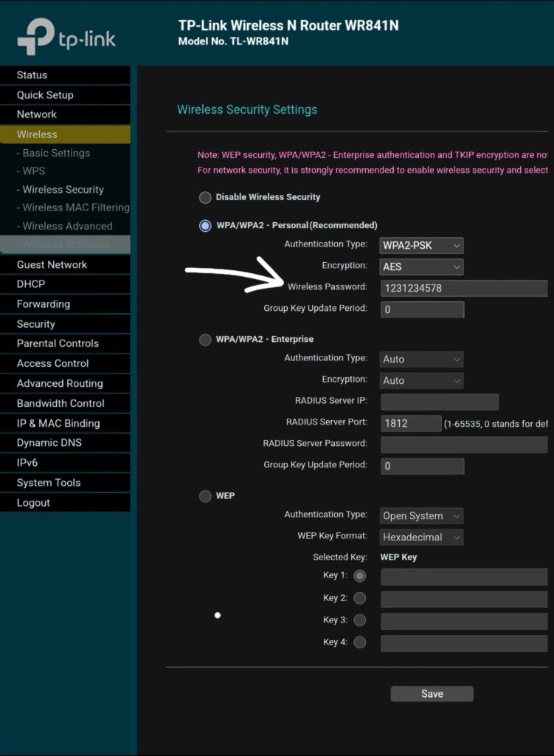The height and width of the screenshot is (756, 554).
Task: Open the Status menu item
Action: (x=32, y=75)
